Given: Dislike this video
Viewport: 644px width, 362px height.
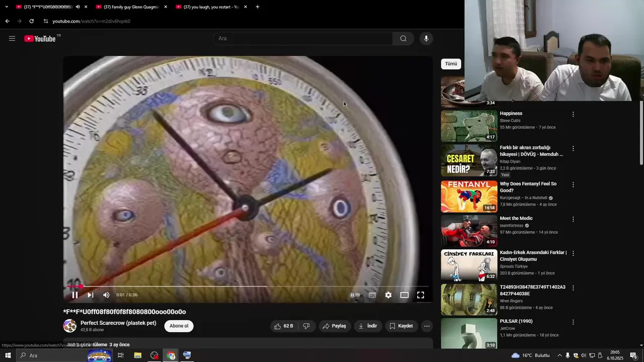Looking at the screenshot, I should (306, 326).
